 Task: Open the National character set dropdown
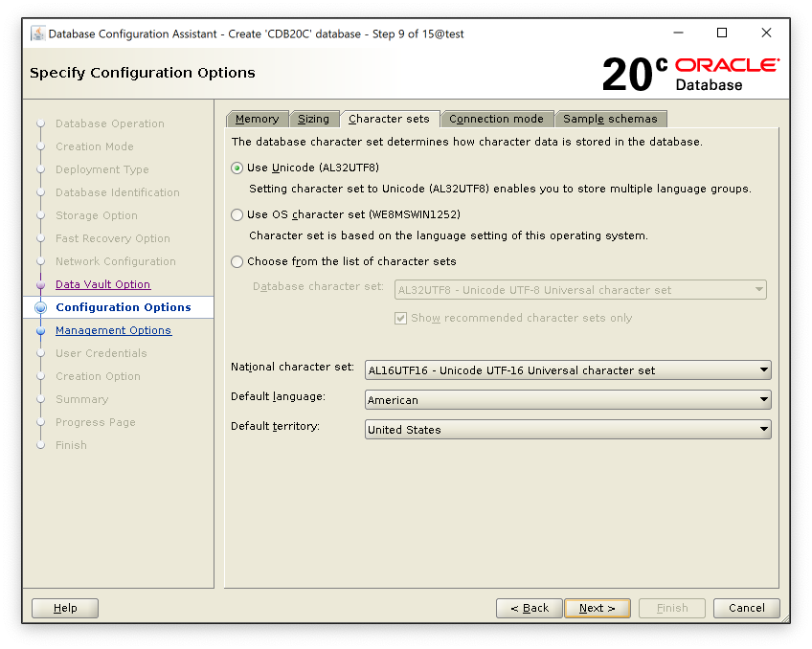coord(568,370)
